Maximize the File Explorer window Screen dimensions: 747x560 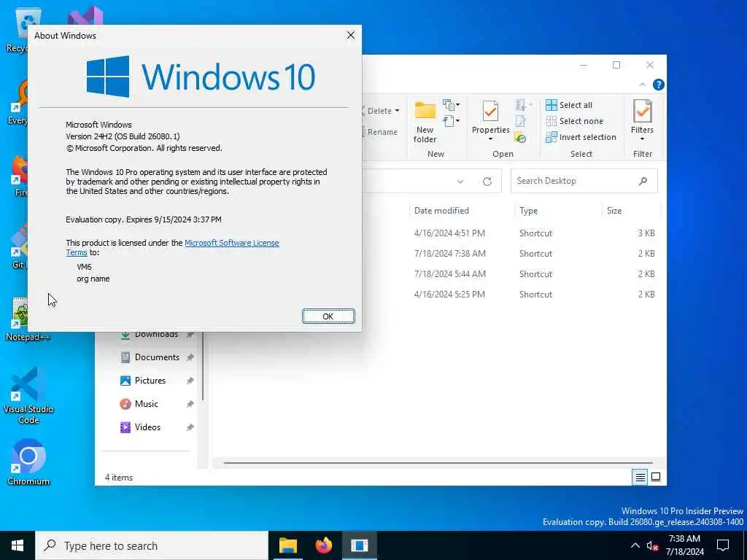pos(616,65)
